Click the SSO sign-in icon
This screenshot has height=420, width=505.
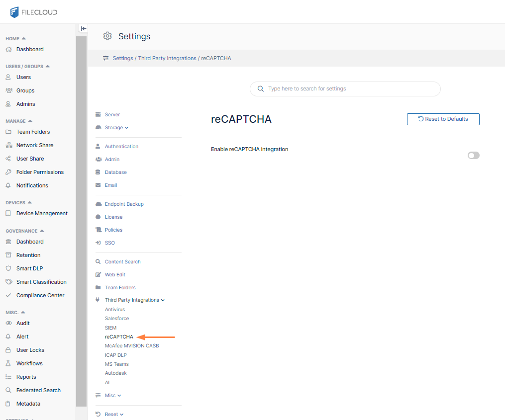[98, 243]
